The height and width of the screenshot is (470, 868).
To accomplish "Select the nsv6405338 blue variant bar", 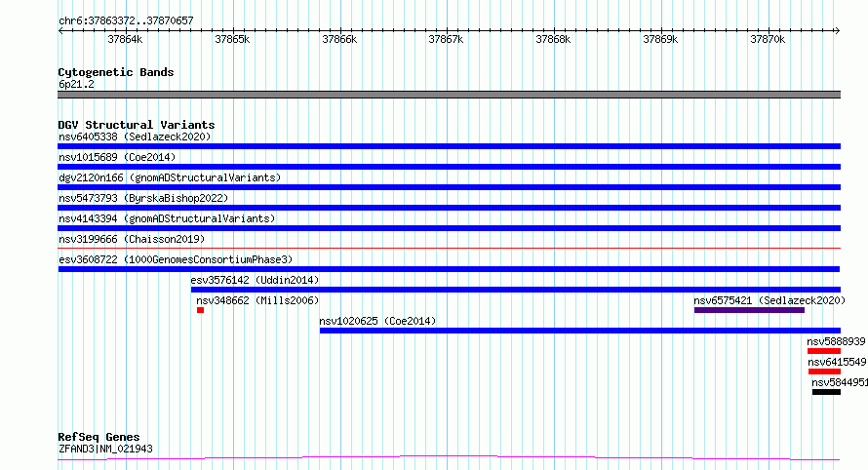I will coord(449,146).
